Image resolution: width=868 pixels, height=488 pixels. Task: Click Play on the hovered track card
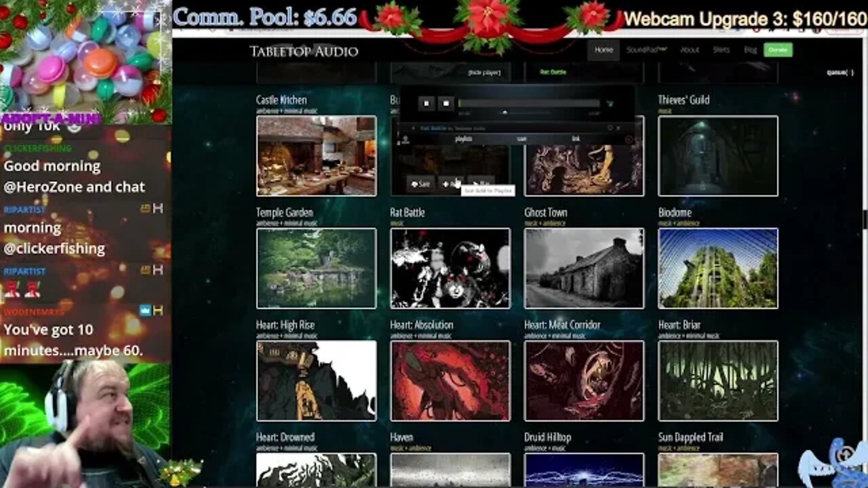pos(481,184)
